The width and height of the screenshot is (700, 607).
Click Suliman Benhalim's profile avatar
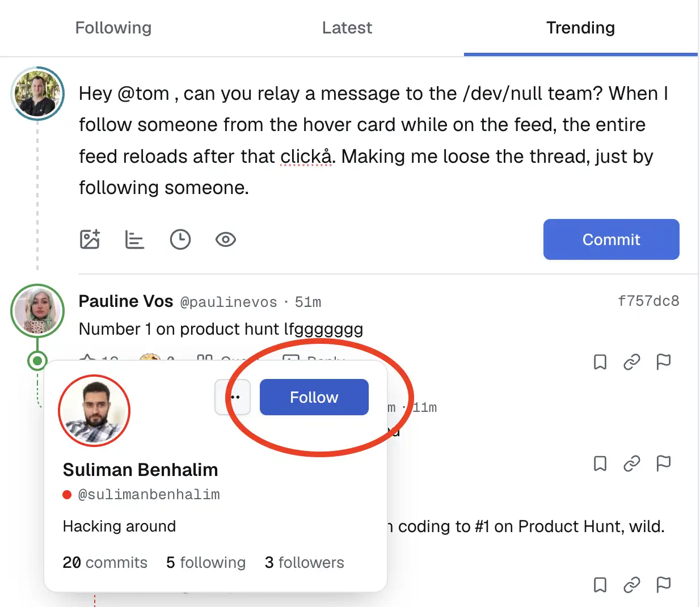(x=94, y=411)
